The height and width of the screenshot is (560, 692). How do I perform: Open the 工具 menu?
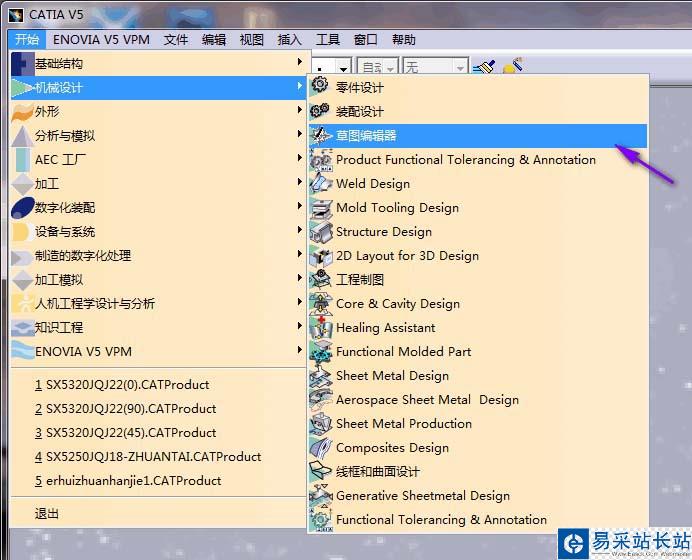point(327,40)
